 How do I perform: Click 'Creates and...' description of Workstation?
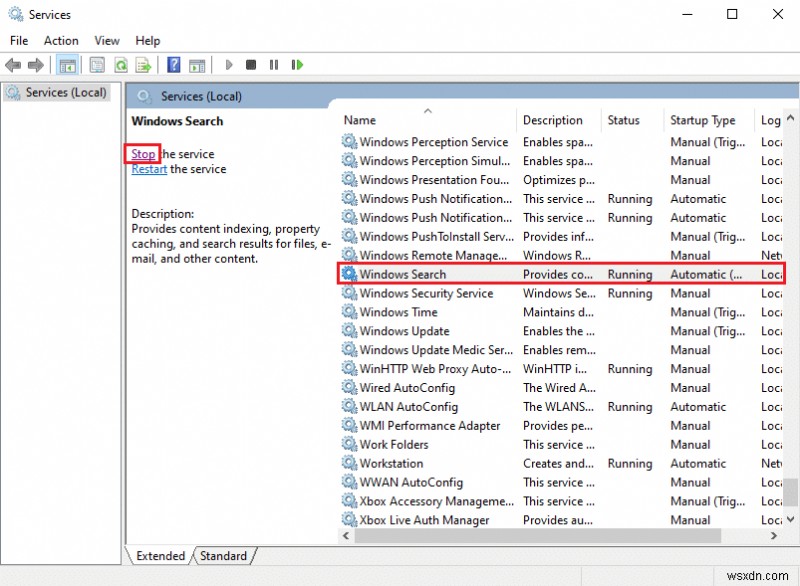[x=558, y=463]
